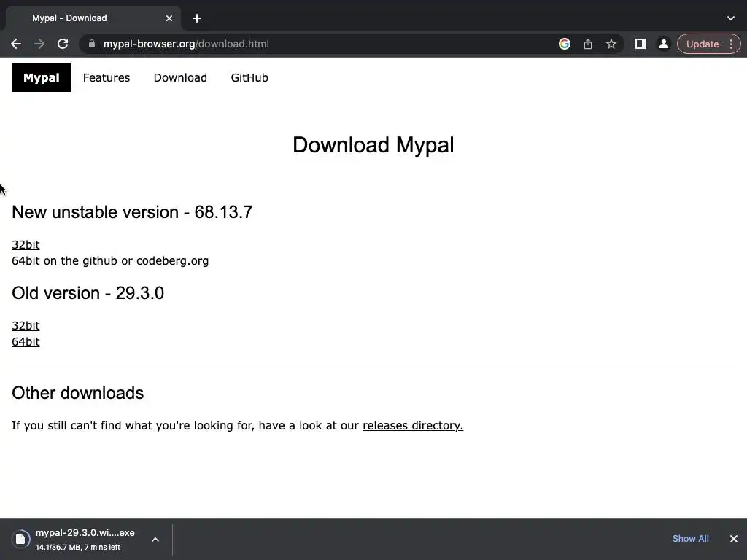Open the user profile menu
The width and height of the screenshot is (747, 560).
coord(664,44)
